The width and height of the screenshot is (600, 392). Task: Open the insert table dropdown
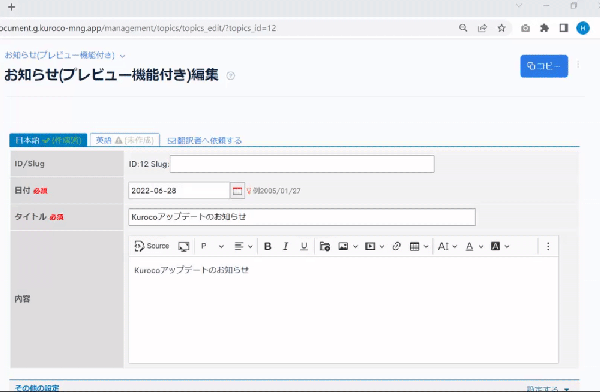419,246
